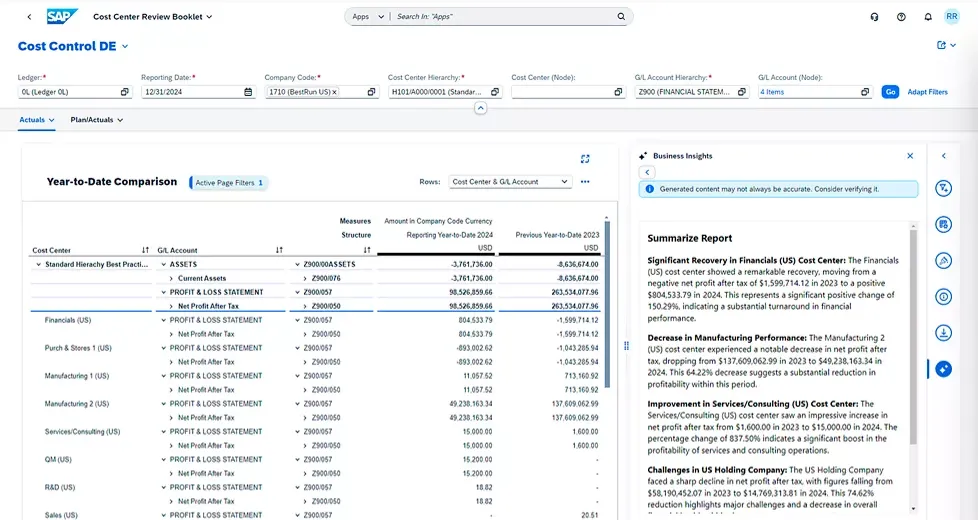Click Active Page Filters 1 button
Image resolution: width=978 pixels, height=520 pixels.
(229, 183)
